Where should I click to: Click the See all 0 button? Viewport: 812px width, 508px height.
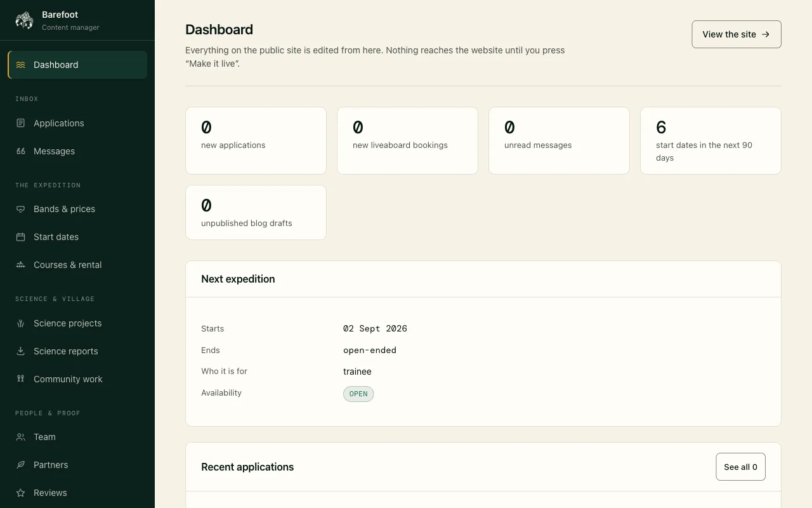click(740, 467)
